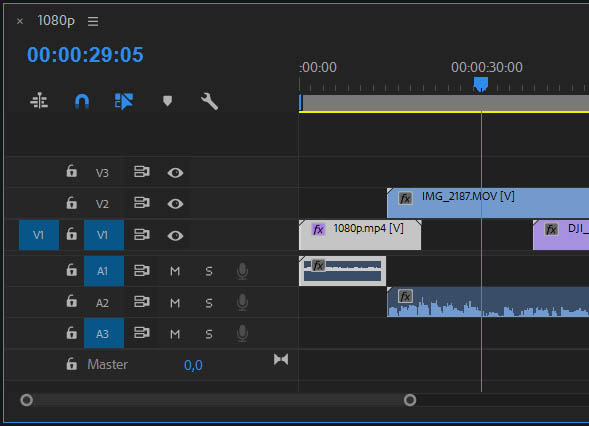Click right handle of timeline zoom scrollbar
Image resolution: width=589 pixels, height=426 pixels.
coord(410,400)
